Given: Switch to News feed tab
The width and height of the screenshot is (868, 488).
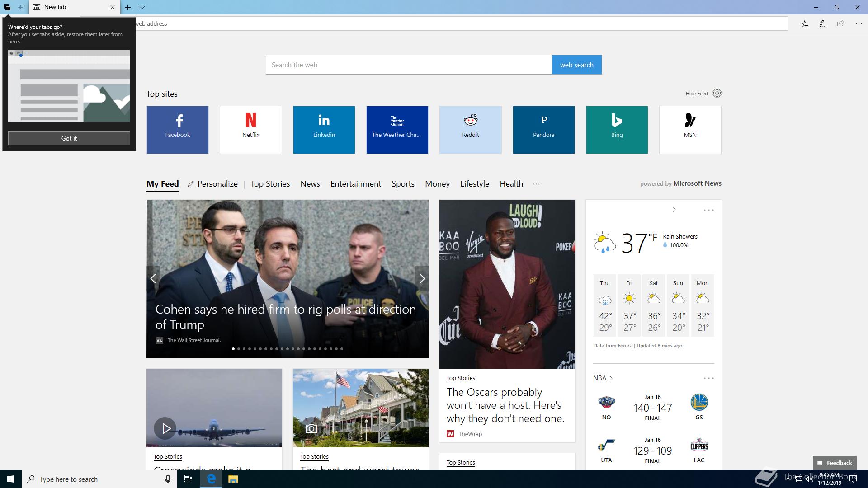Looking at the screenshot, I should pos(310,184).
